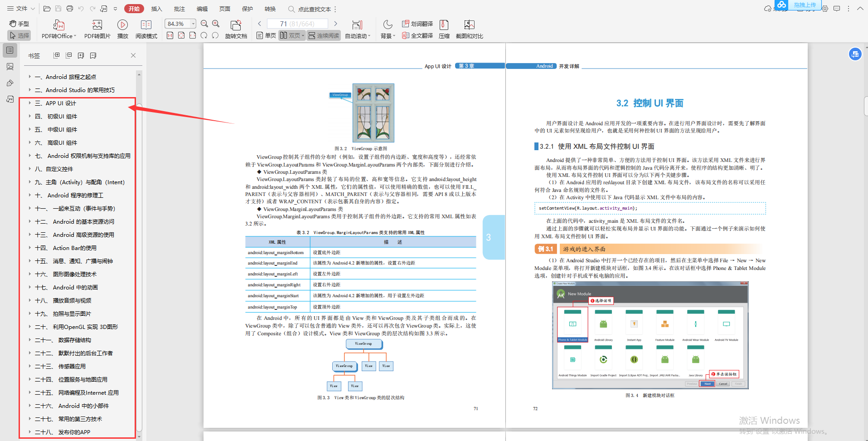The width and height of the screenshot is (868, 441).
Task: Open the settings gear at top right
Action: click(825, 9)
